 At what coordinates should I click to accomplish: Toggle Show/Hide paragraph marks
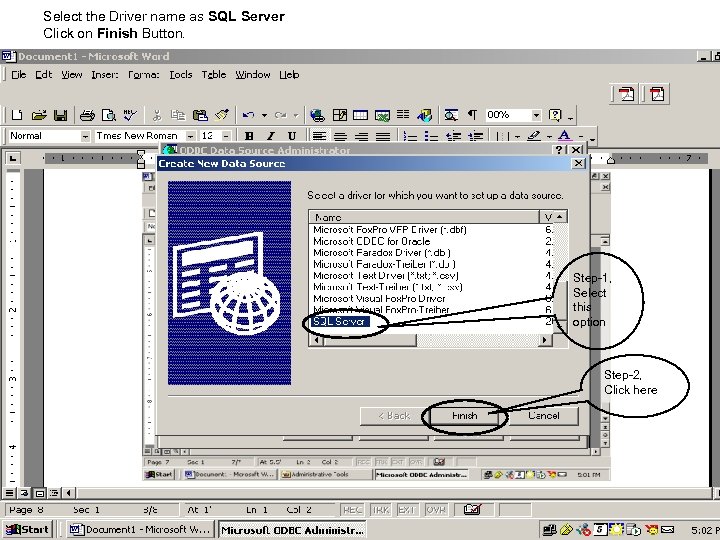click(x=472, y=115)
